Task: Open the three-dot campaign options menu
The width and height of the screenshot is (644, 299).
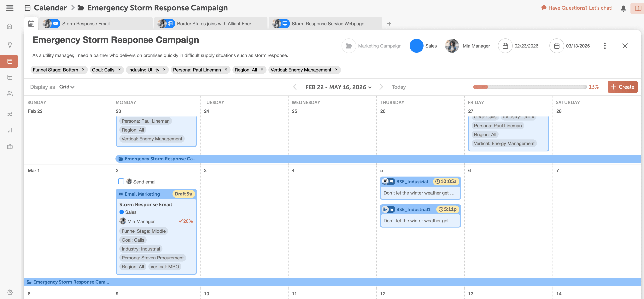Action: click(x=605, y=46)
